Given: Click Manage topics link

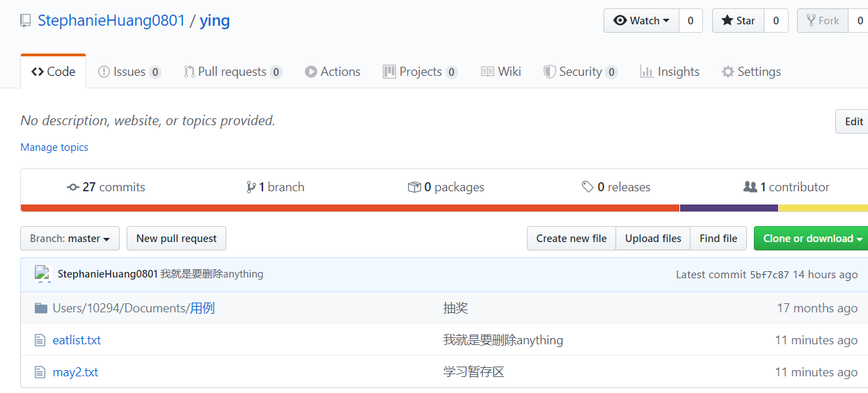Looking at the screenshot, I should (54, 147).
